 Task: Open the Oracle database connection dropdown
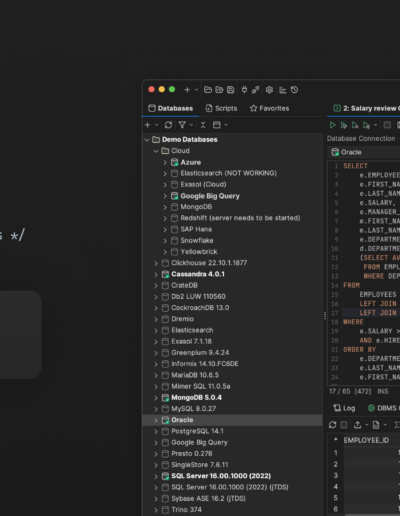pyautogui.click(x=364, y=152)
